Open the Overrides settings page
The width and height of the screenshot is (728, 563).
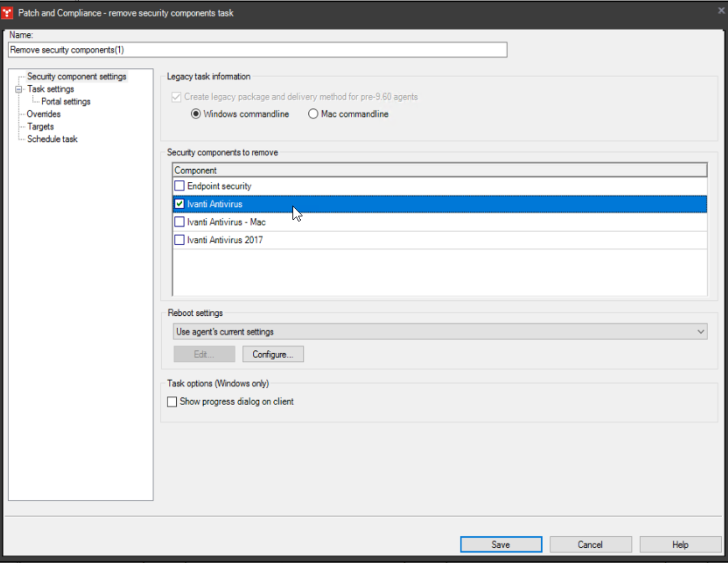(44, 114)
